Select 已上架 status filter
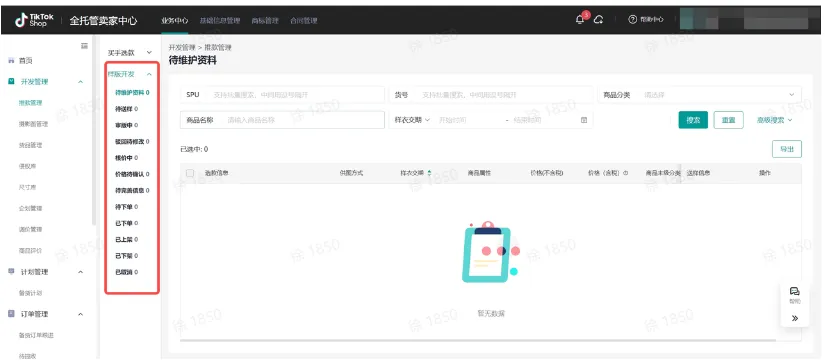825x363 pixels. tap(126, 239)
